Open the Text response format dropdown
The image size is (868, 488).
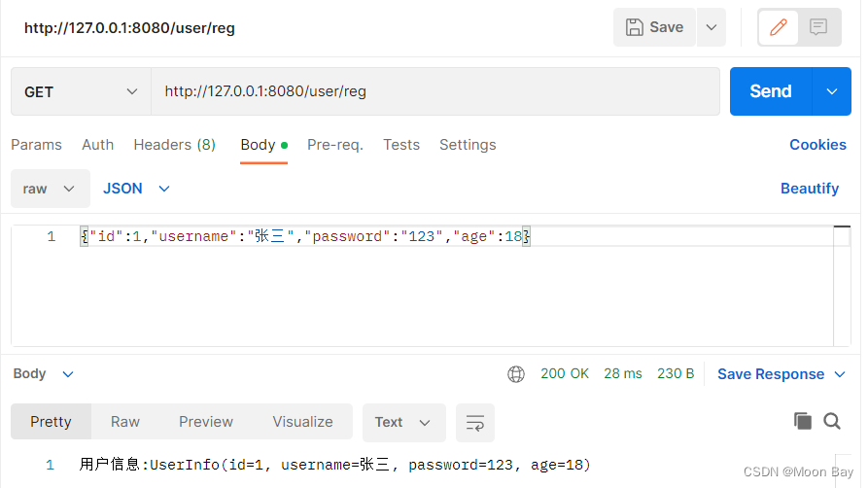(x=403, y=423)
